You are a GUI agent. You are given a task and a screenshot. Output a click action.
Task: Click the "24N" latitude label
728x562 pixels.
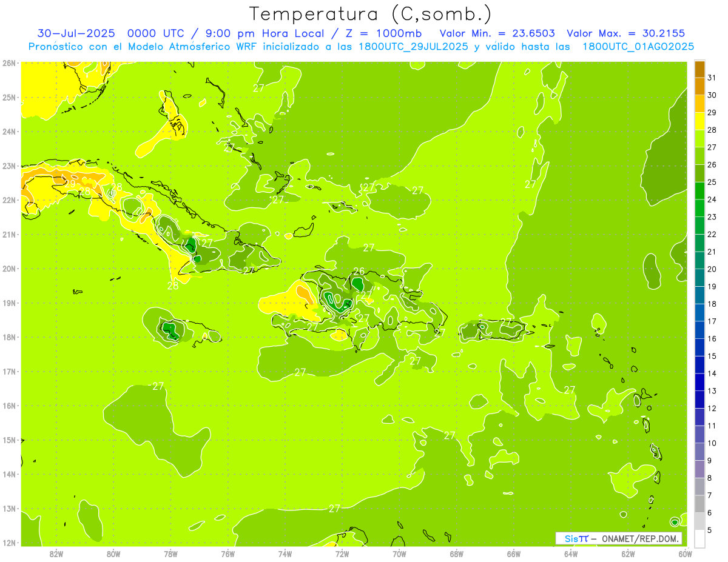click(8, 132)
